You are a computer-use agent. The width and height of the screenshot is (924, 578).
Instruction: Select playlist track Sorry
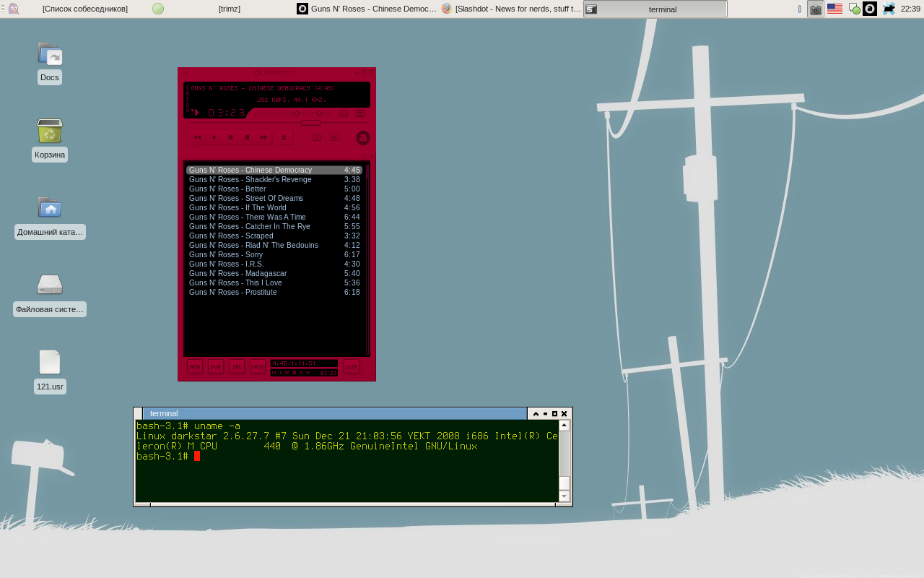(x=274, y=255)
